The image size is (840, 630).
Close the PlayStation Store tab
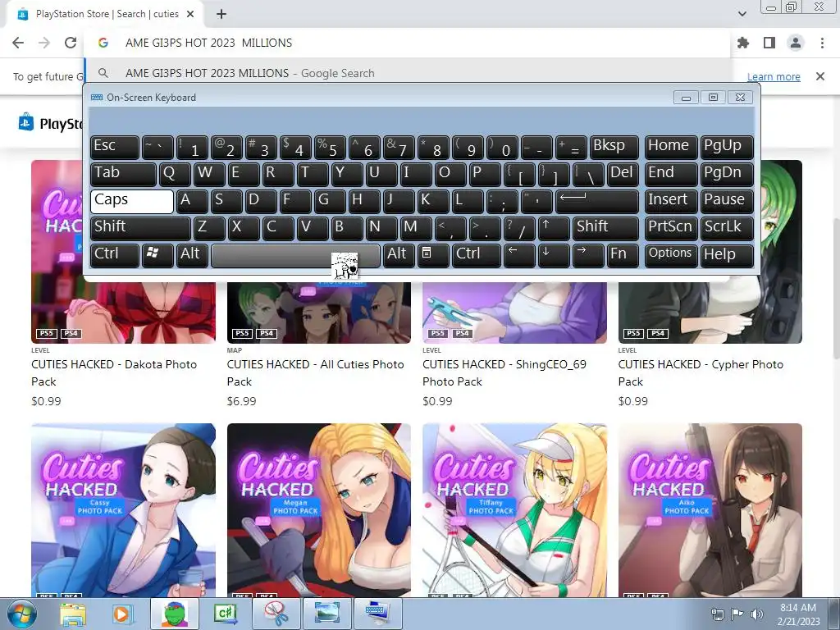pos(190,15)
